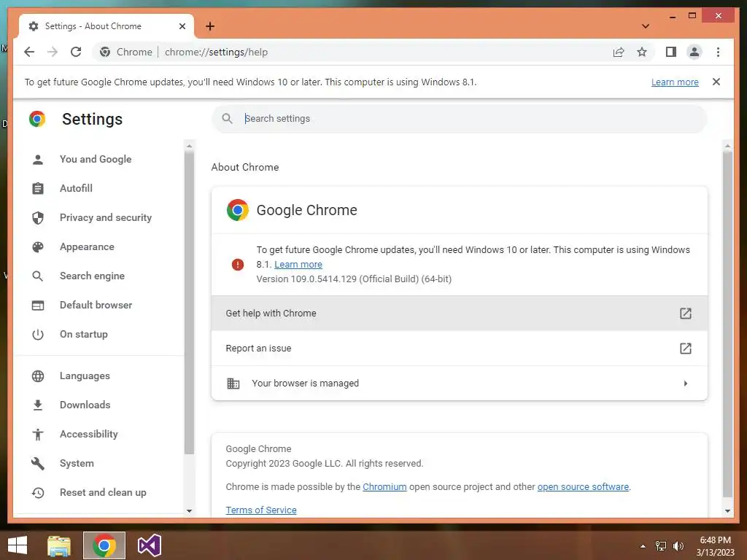This screenshot has height=560, width=747.
Task: Select Reset and clean up
Action: (x=103, y=492)
